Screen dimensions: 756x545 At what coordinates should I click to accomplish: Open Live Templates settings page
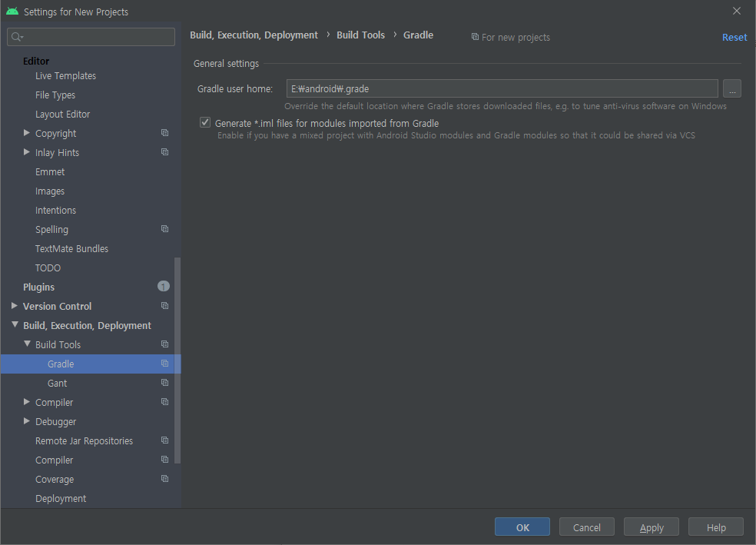click(x=65, y=76)
